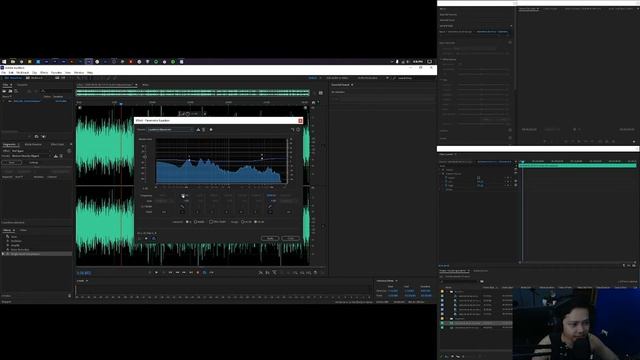Open the Multitrack menu

pos(22,72)
